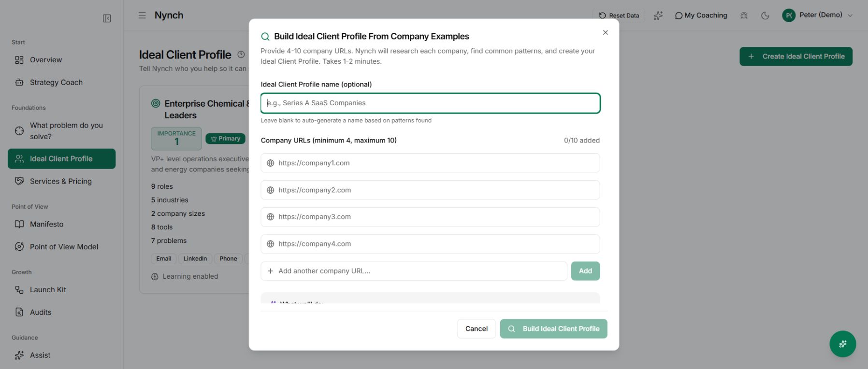Click the '5 industries' text

pos(170,200)
